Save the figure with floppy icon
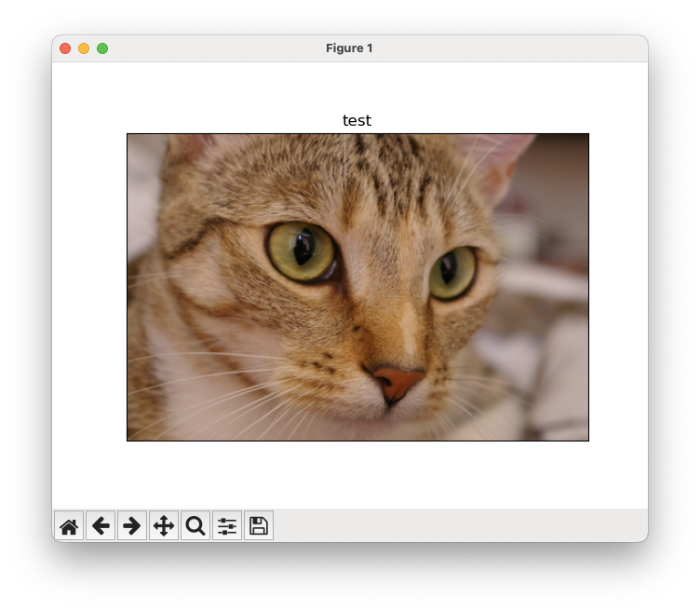Image resolution: width=700 pixels, height=611 pixels. [259, 525]
